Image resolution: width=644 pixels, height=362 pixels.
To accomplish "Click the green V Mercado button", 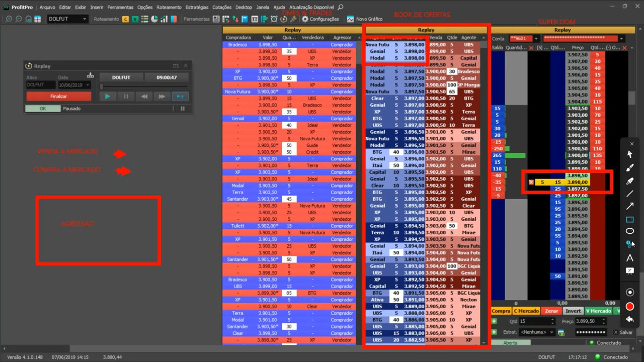I will [x=598, y=311].
